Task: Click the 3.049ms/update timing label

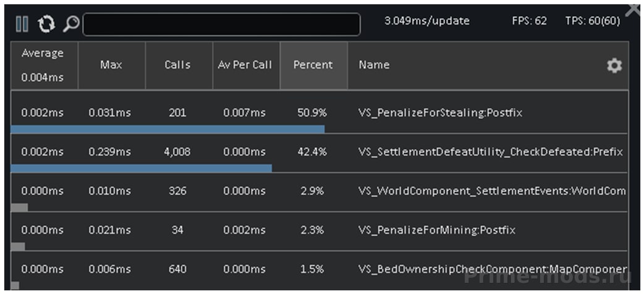Action: (426, 21)
